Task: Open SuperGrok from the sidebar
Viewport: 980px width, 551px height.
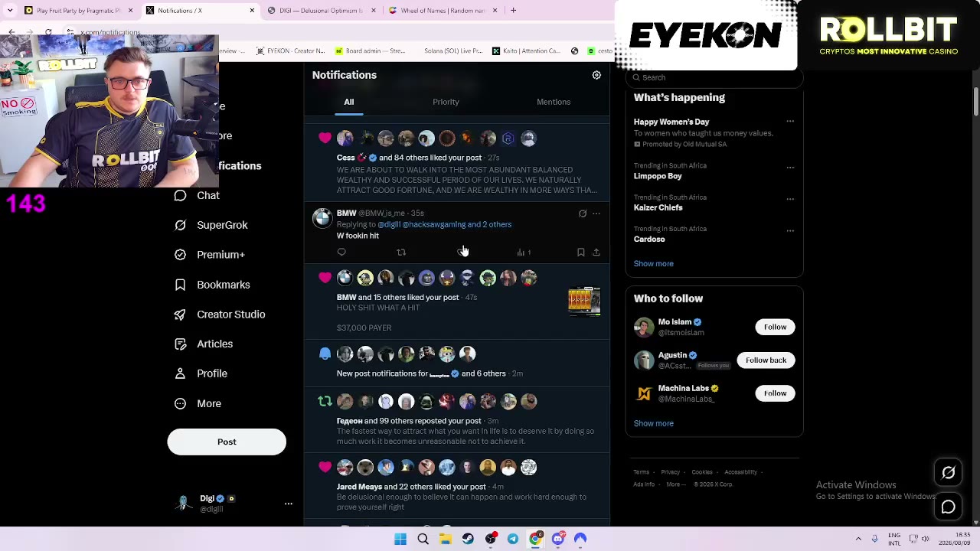Action: point(211,225)
